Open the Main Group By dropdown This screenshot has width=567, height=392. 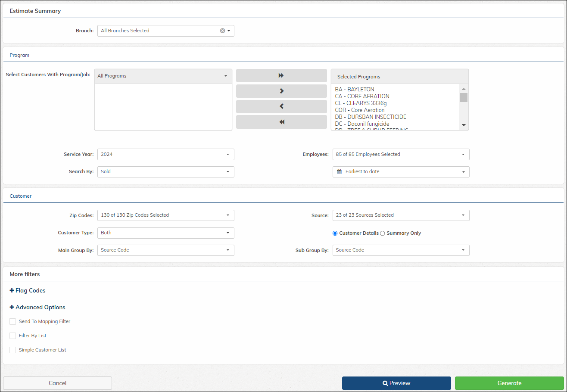(165, 250)
